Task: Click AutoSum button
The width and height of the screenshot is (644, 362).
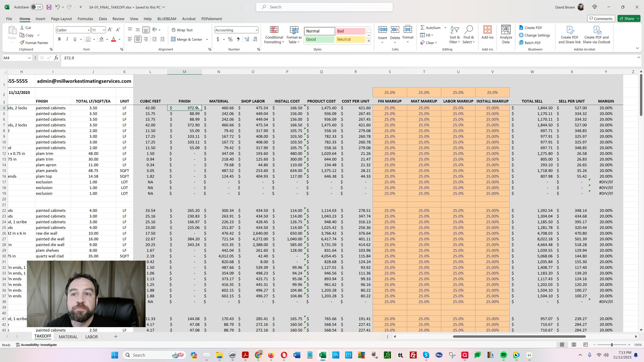Action: (x=431, y=28)
